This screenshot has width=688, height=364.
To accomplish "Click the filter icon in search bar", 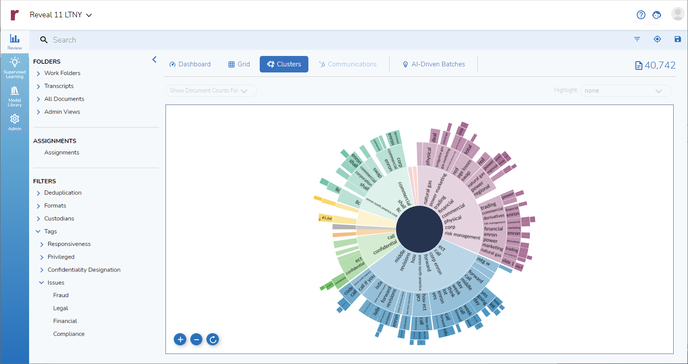I will tap(637, 39).
